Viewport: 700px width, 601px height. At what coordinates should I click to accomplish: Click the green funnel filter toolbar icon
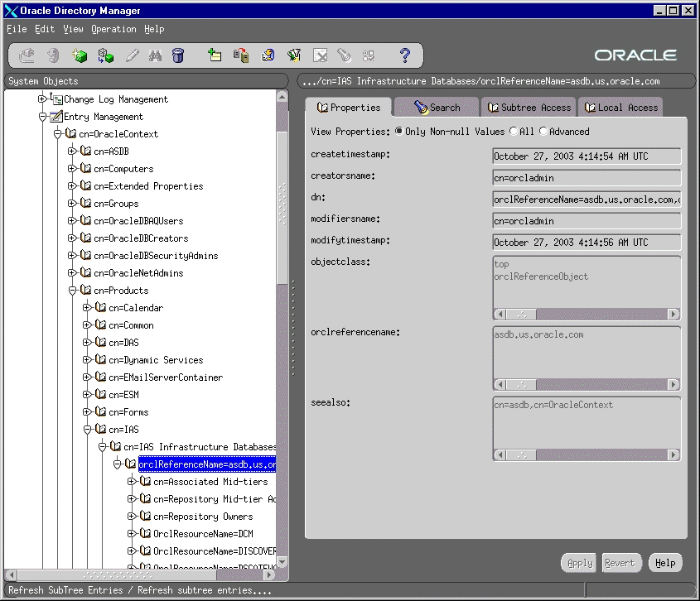(294, 55)
